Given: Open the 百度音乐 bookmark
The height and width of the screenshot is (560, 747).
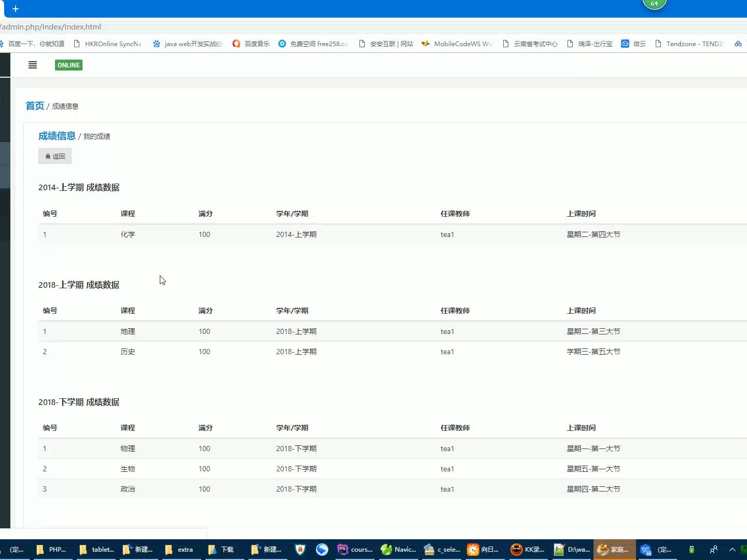Looking at the screenshot, I should 251,44.
